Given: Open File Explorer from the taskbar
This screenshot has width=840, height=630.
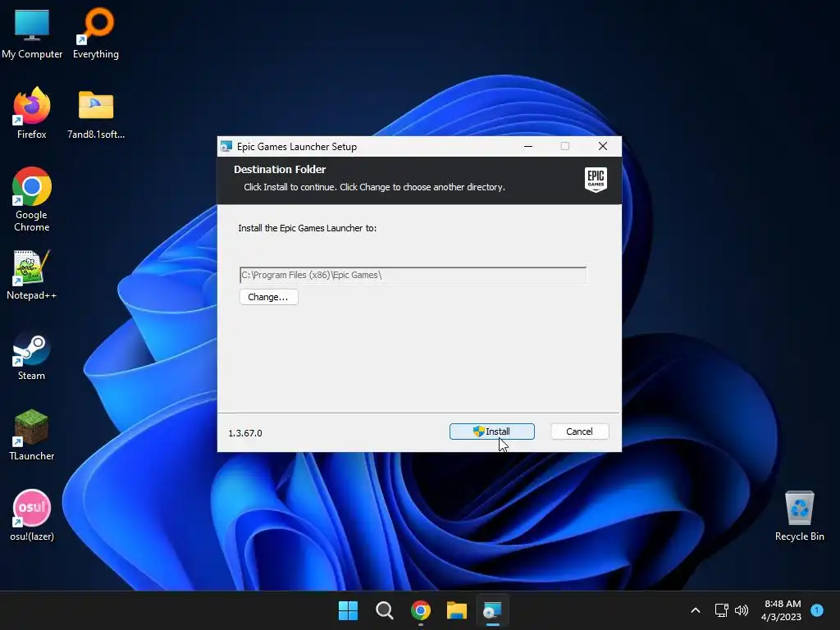Looking at the screenshot, I should pyautogui.click(x=457, y=610).
